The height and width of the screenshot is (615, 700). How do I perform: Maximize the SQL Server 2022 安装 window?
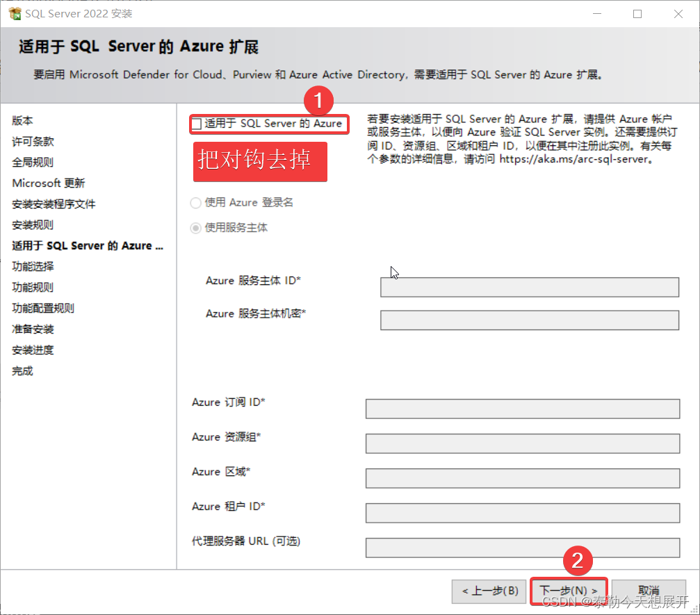point(637,14)
